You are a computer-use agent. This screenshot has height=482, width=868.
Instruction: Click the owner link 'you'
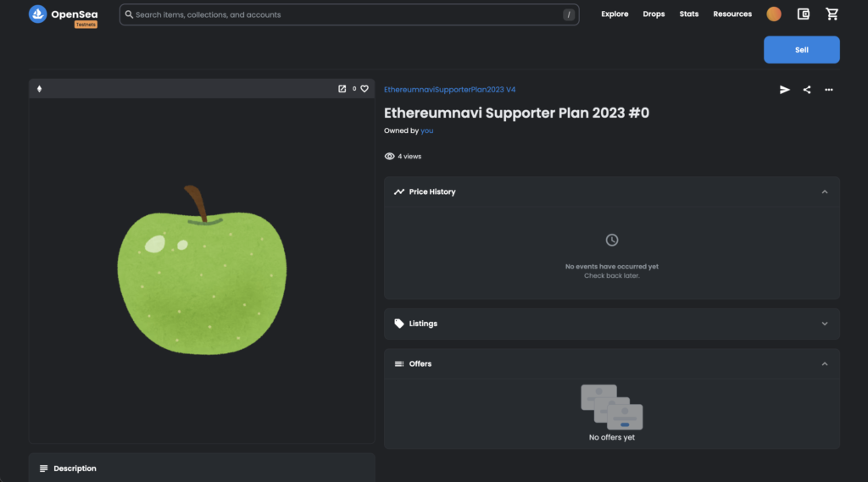pyautogui.click(x=427, y=130)
